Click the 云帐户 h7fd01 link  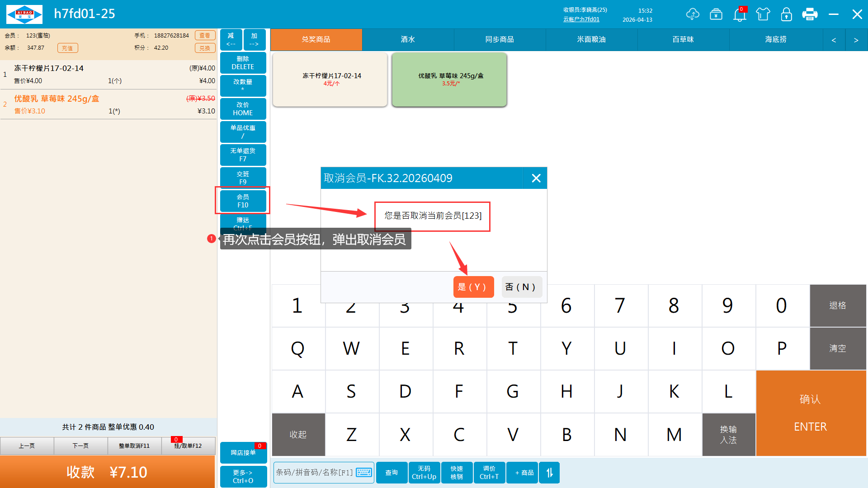(x=581, y=19)
